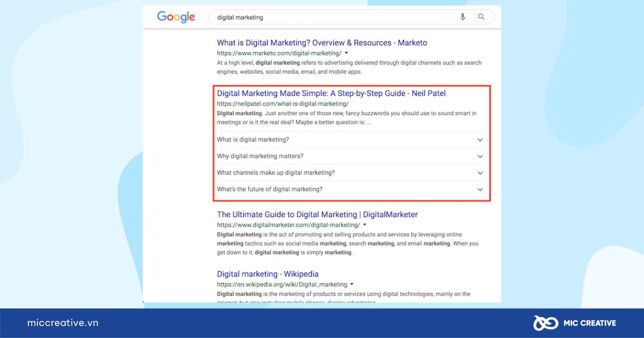Start voice search with microphone icon
This screenshot has height=338, width=644.
(x=463, y=17)
